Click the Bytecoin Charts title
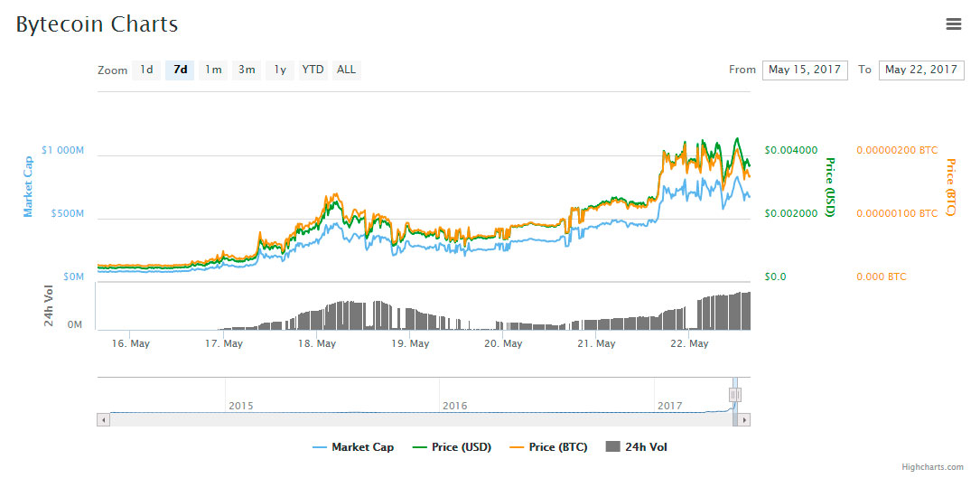Screen dimensions: 980x478 click(x=97, y=24)
